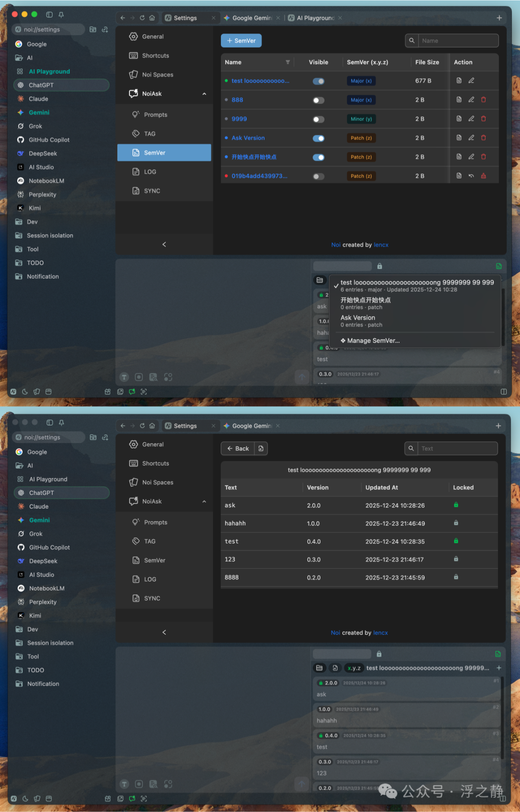Collapse NoiAsk section chevron in lower window
The height and width of the screenshot is (812, 520).
[204, 502]
